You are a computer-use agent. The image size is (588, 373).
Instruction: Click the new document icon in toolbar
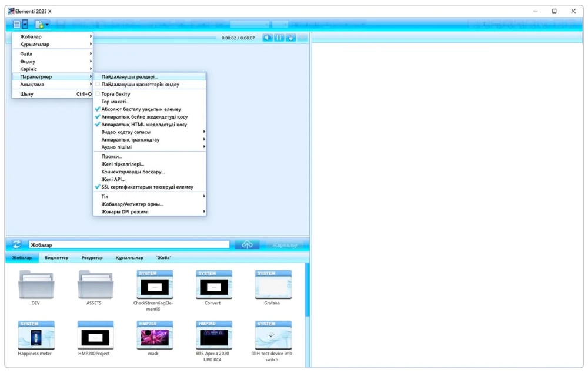point(39,25)
